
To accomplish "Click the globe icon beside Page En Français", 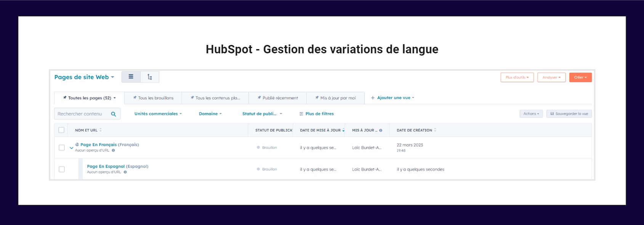I will click(x=77, y=145).
